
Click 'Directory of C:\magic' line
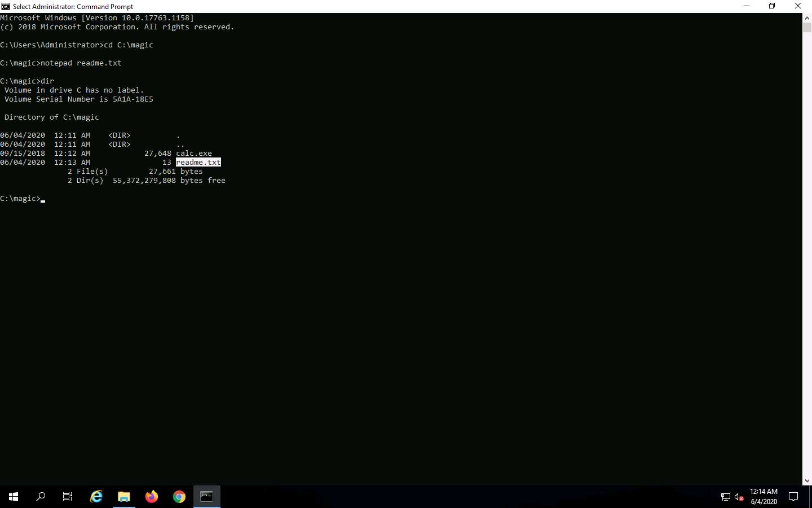tap(52, 117)
